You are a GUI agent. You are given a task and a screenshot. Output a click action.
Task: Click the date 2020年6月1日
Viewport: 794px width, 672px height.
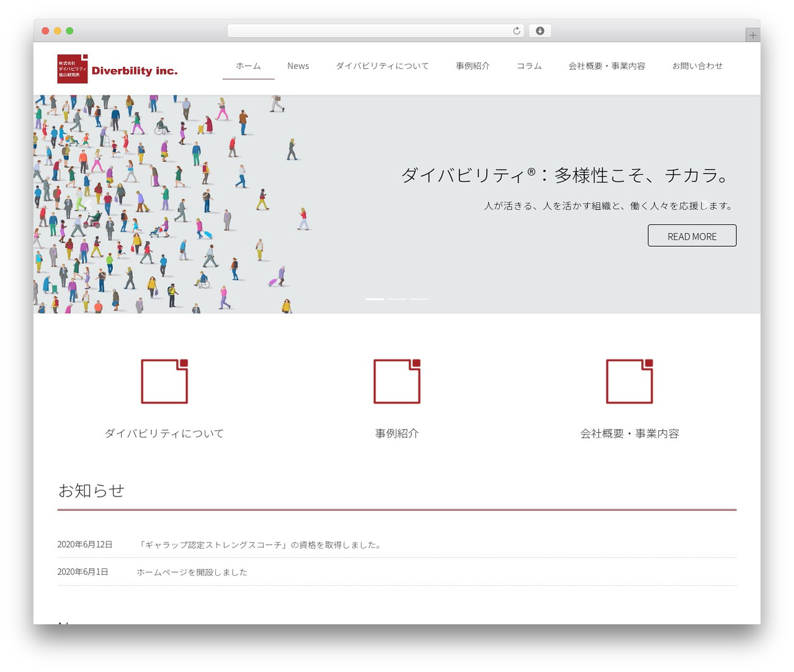(83, 572)
